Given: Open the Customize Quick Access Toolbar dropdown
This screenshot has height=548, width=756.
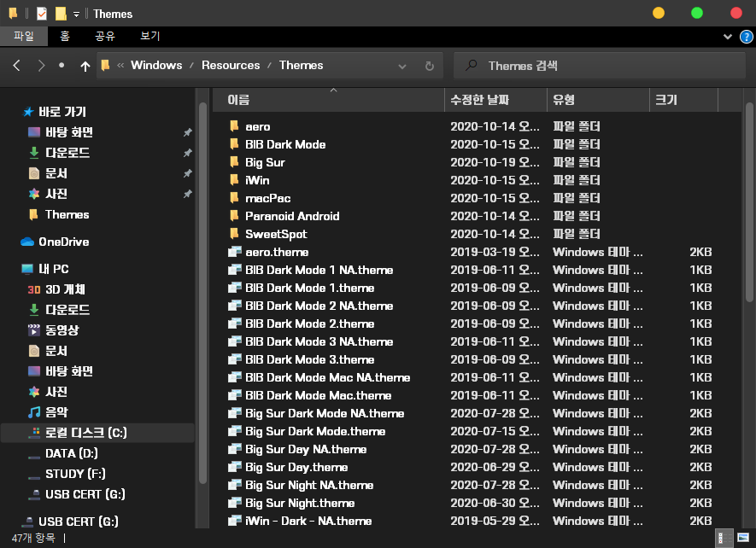Looking at the screenshot, I should click(76, 14).
